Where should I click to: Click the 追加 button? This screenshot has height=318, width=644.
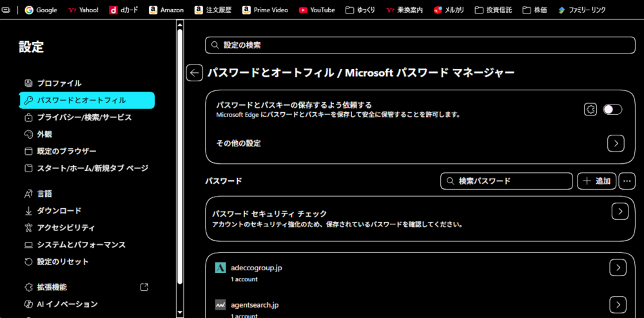coord(597,181)
